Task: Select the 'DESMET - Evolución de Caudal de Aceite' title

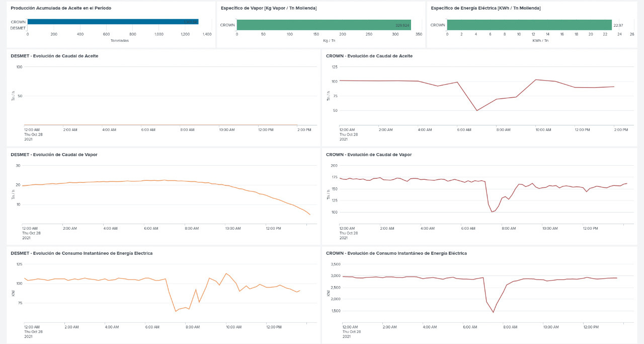Action: (54, 56)
